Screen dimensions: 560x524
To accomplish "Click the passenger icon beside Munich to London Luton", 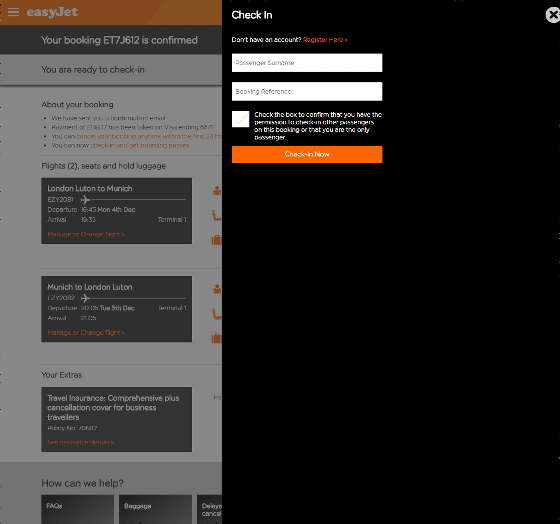I will pos(217,289).
